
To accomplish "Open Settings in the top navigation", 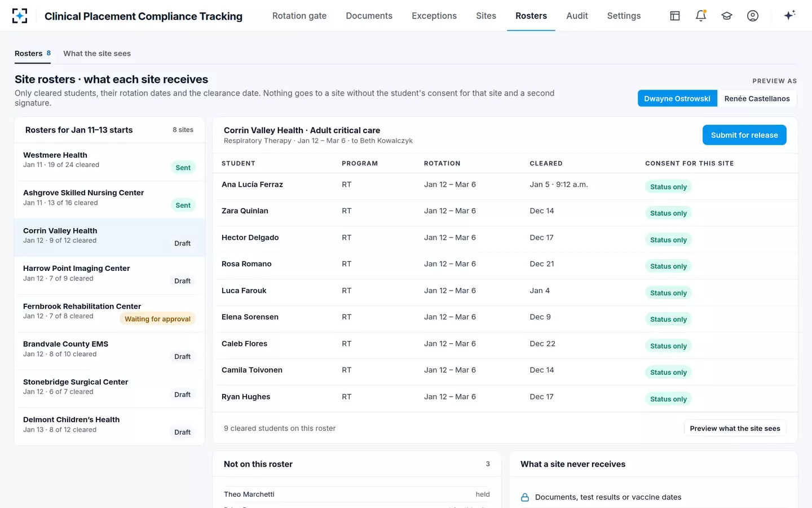I will click(x=624, y=16).
